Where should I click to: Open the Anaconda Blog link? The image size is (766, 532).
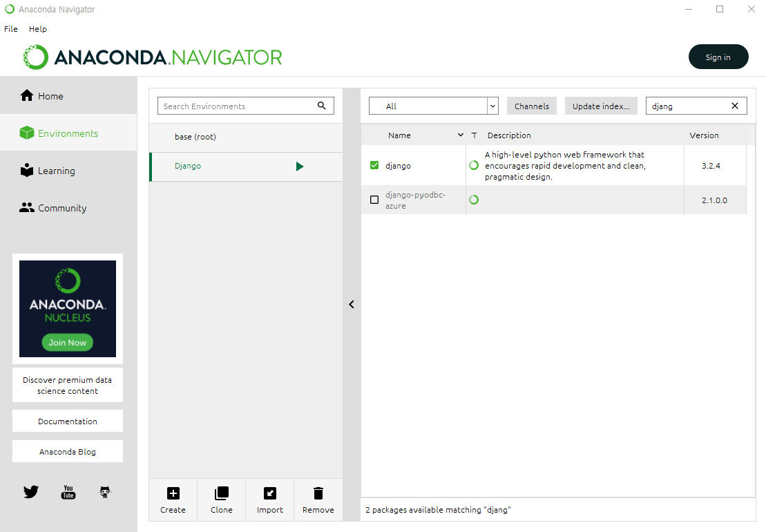point(68,451)
